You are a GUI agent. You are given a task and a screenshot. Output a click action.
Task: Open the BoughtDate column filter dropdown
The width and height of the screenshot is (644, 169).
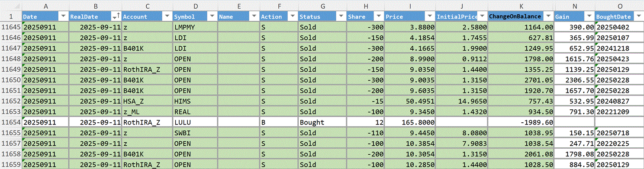coord(639,16)
